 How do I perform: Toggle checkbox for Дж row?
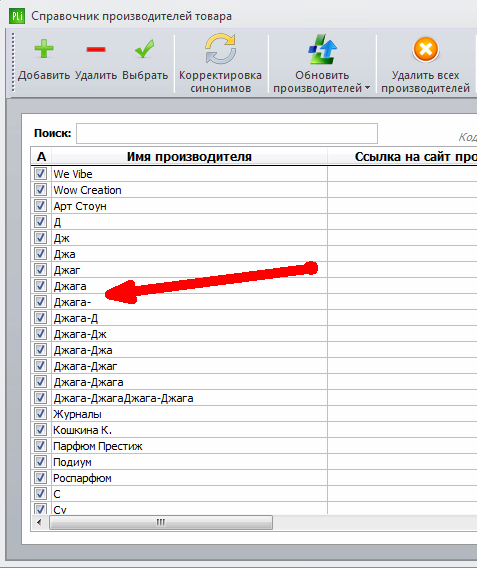(40, 238)
